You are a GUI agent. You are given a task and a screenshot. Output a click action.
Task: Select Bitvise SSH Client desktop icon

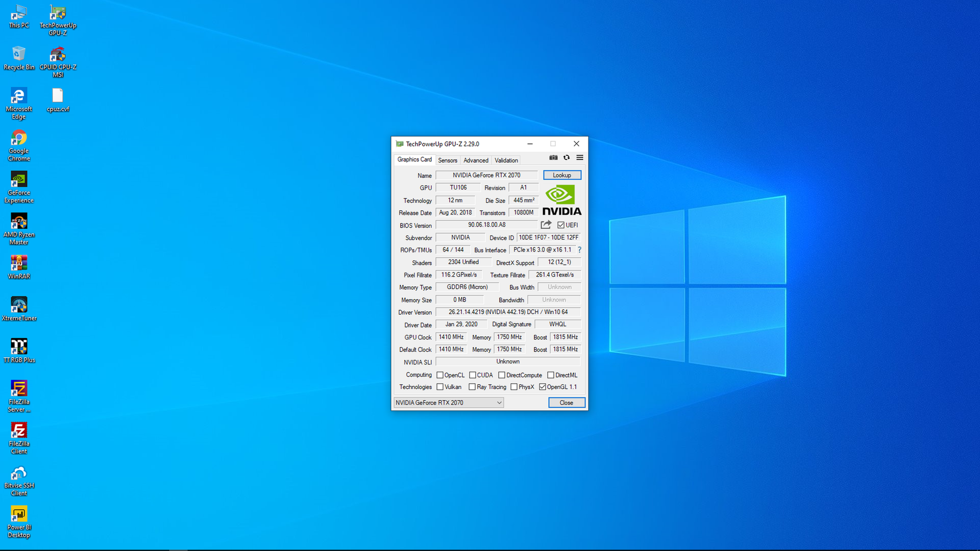tap(19, 481)
